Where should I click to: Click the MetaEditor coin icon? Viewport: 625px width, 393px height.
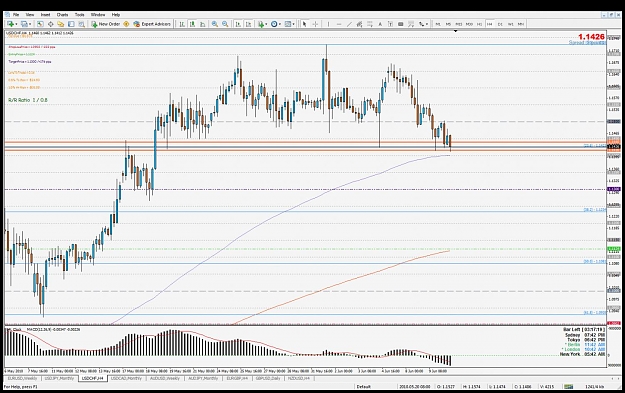pyautogui.click(x=126, y=24)
